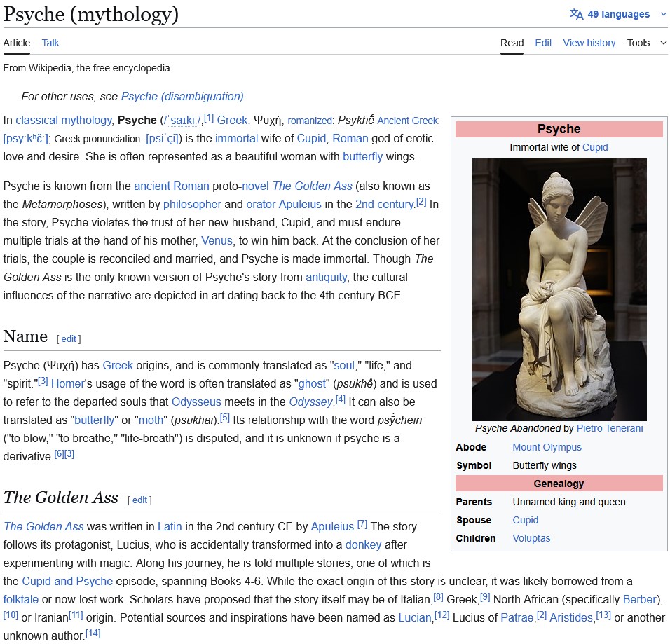The image size is (670, 644).
Task: Click the Roman link in the intro
Action: (x=350, y=139)
